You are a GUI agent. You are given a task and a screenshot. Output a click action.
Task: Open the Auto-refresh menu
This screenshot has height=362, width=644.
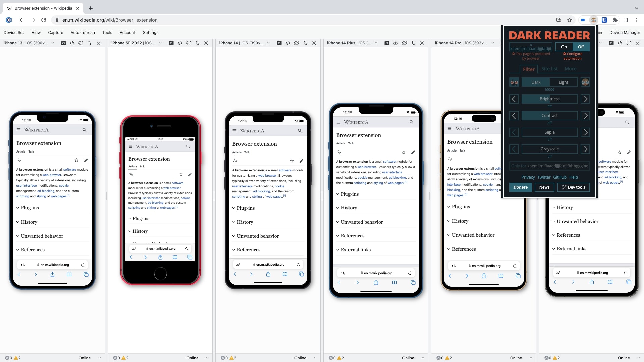83,33
